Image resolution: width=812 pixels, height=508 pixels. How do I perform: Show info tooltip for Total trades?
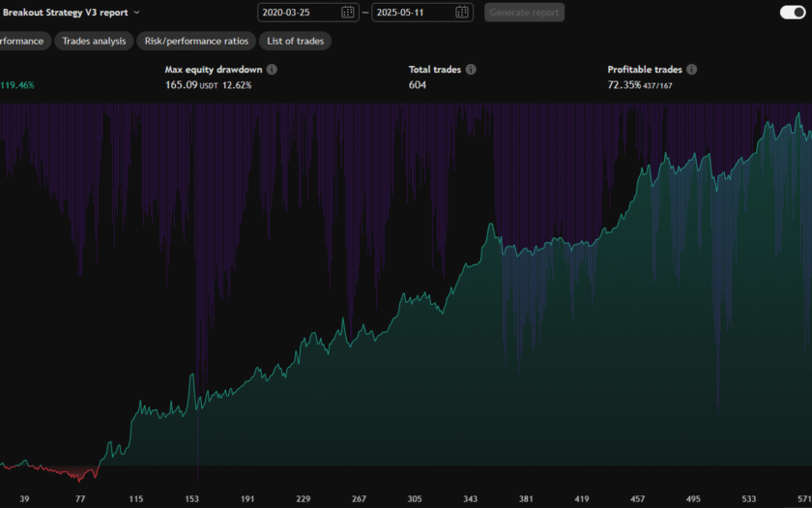471,70
